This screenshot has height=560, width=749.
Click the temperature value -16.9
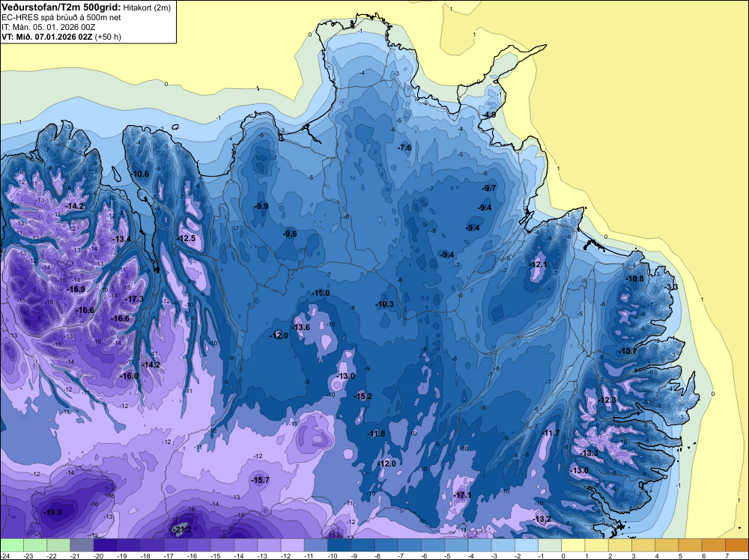click(x=76, y=289)
